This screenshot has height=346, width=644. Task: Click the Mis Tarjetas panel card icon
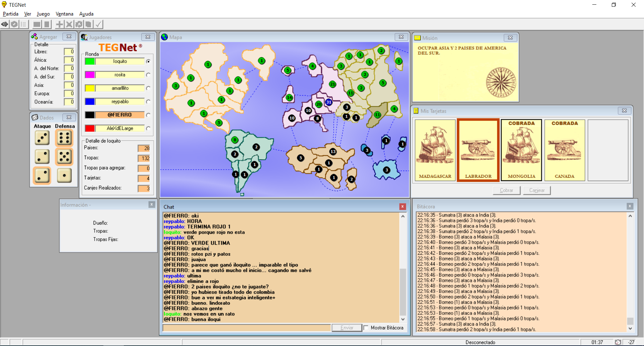coord(416,111)
